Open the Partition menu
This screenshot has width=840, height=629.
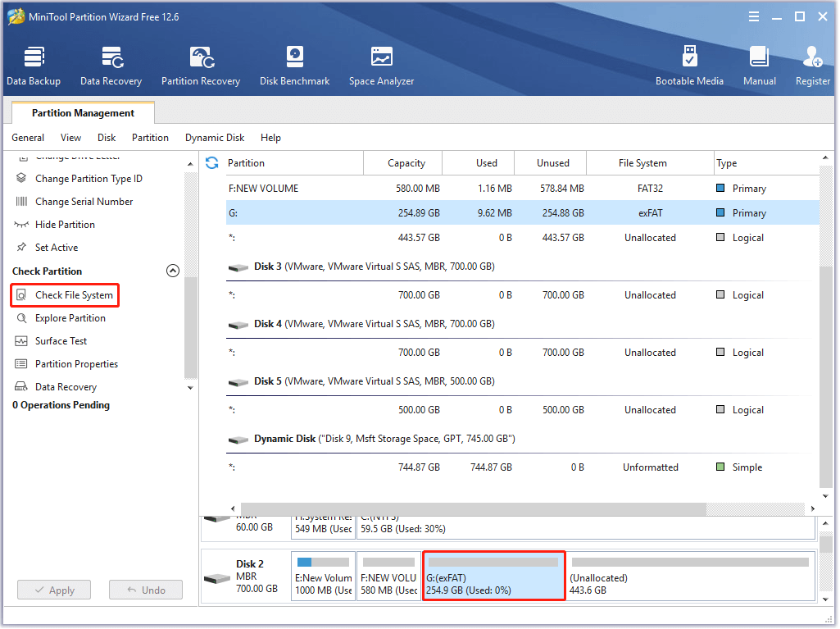[150, 138]
